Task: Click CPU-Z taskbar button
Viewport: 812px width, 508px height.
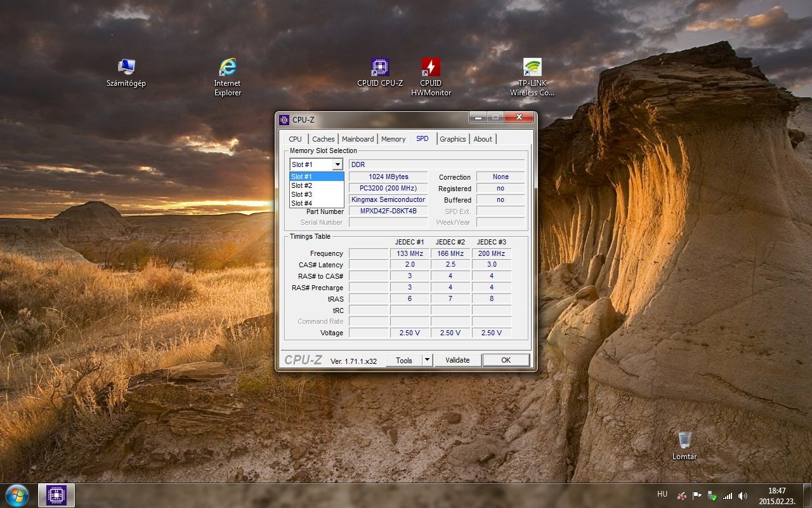Action: 56,495
